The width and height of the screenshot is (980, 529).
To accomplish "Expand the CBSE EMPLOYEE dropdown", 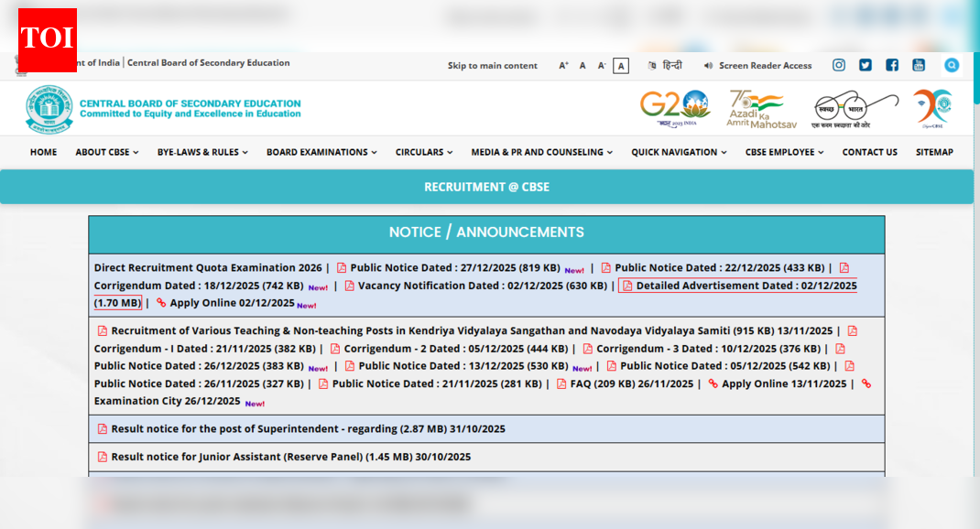I will (783, 152).
